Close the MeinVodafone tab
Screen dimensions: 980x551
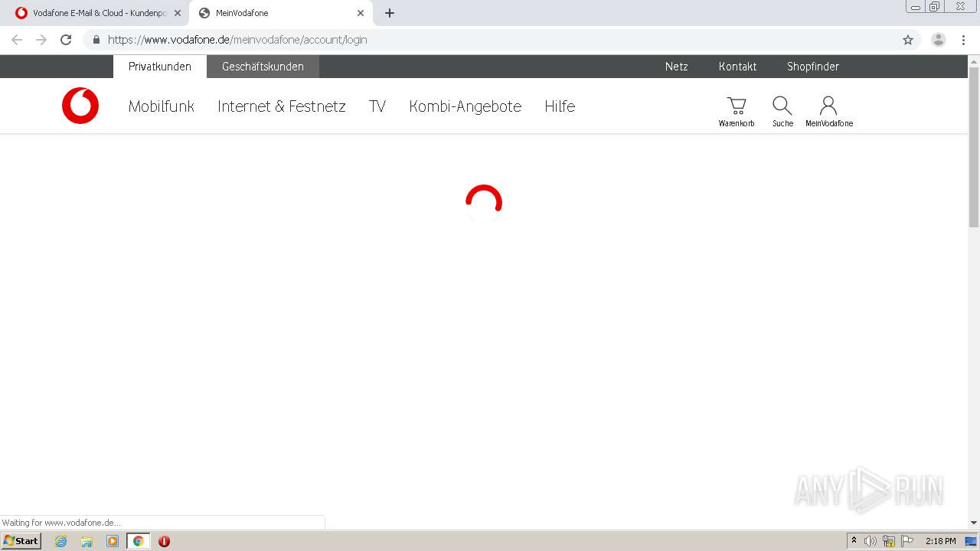click(361, 13)
